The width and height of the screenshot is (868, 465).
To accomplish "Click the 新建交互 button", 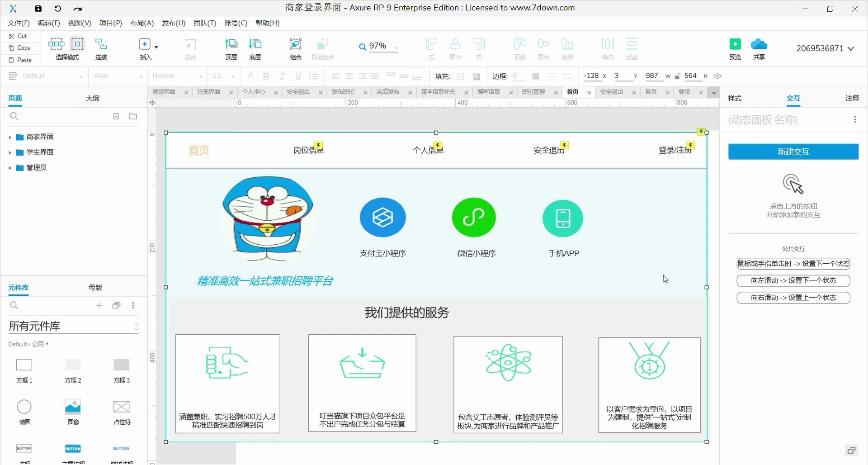I will pos(793,152).
